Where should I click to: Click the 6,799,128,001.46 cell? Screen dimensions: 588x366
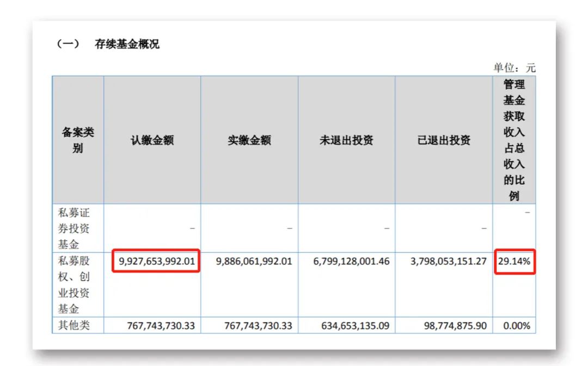[x=351, y=261]
